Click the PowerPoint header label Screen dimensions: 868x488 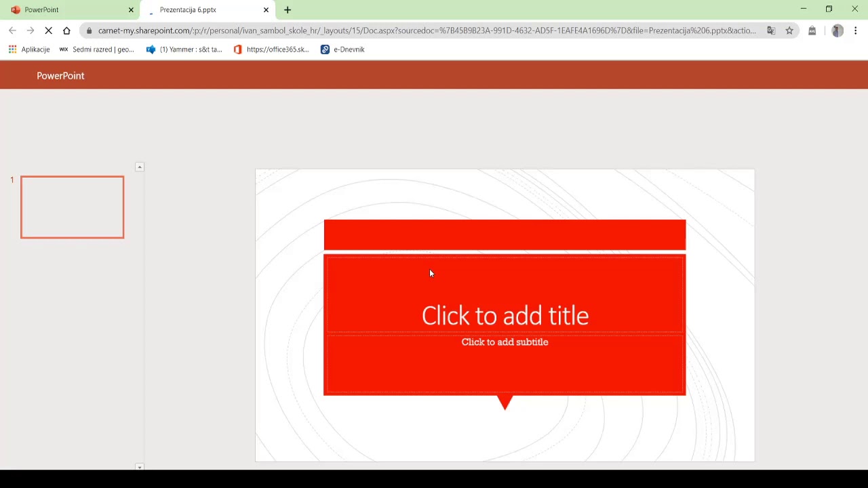(60, 76)
